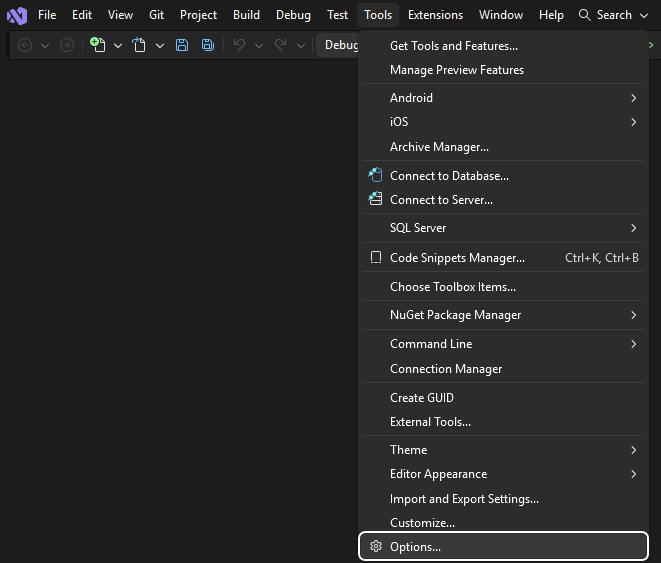Click the Undo arrow icon

239,45
